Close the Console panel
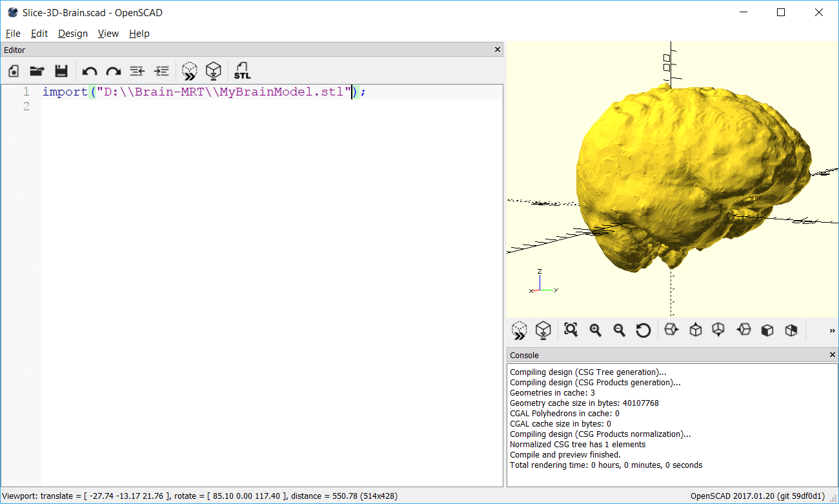The image size is (839, 504). pyautogui.click(x=832, y=355)
